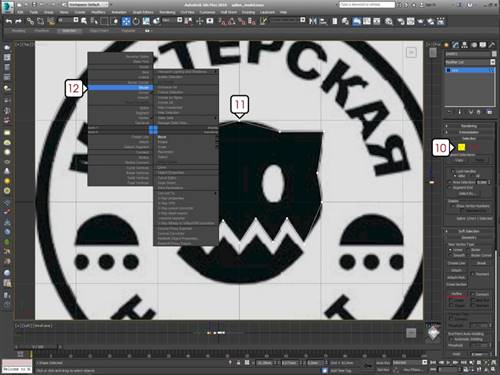
Task: Click the Outline button in Geometry rollout
Action: tap(457, 294)
